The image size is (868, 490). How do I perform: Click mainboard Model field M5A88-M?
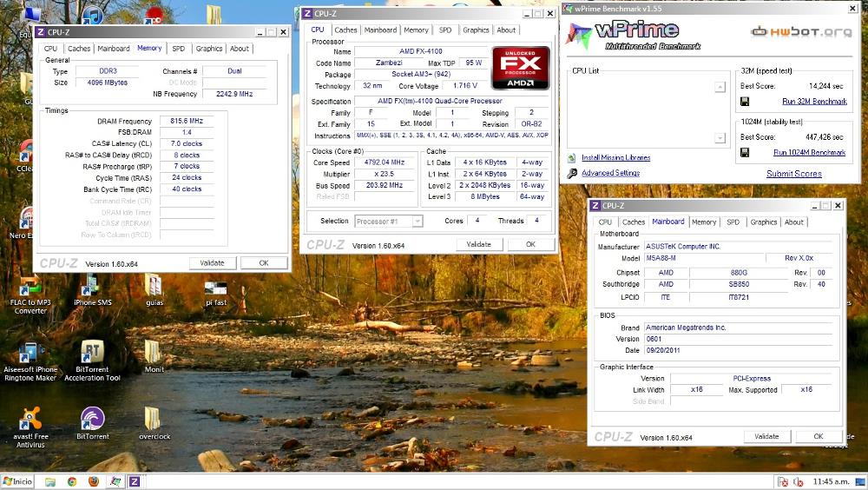pos(705,258)
